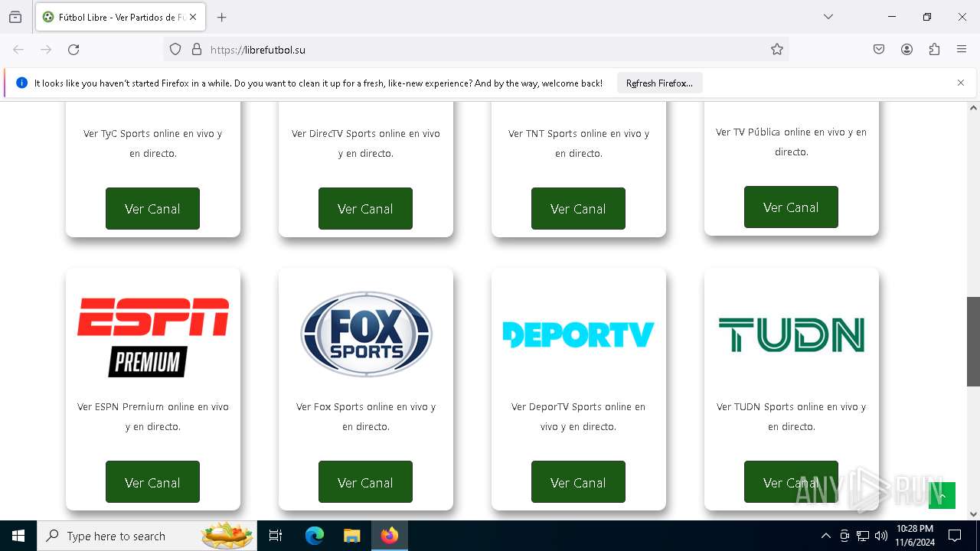Screen dimensions: 980x551
Task: Open Firefox account menu
Action: click(906, 50)
